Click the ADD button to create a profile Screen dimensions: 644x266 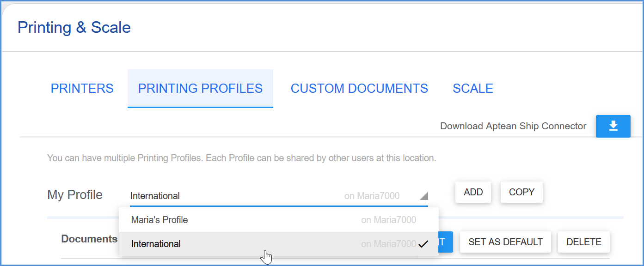tap(473, 192)
